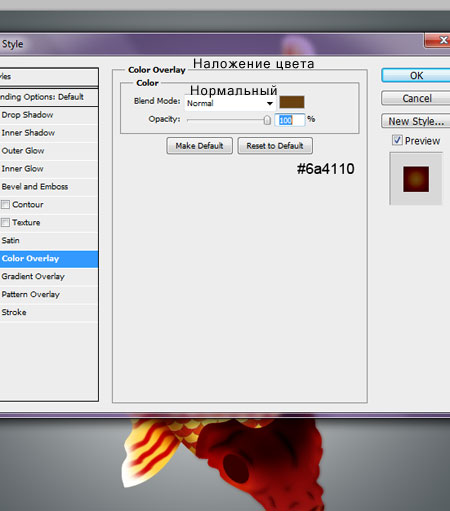Click the brown overlay color swatch
Image resolution: width=450 pixels, height=511 pixels.
tap(292, 102)
